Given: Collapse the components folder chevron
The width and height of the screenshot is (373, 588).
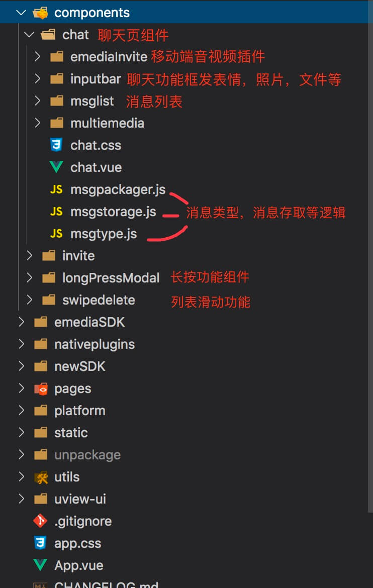Looking at the screenshot, I should point(21,13).
